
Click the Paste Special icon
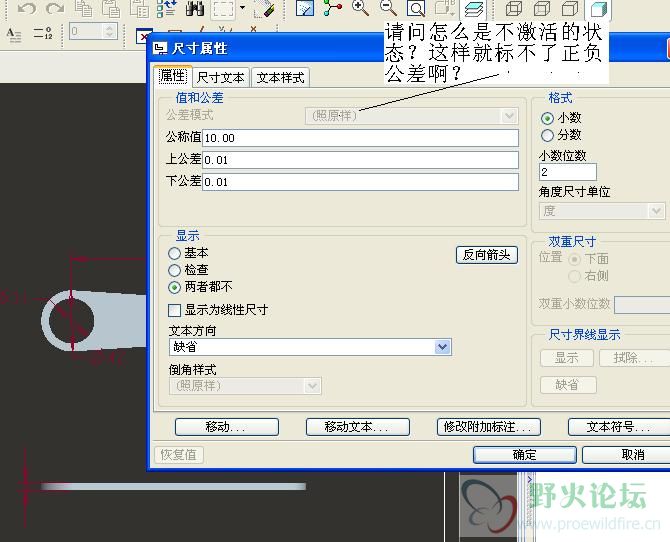(x=139, y=9)
